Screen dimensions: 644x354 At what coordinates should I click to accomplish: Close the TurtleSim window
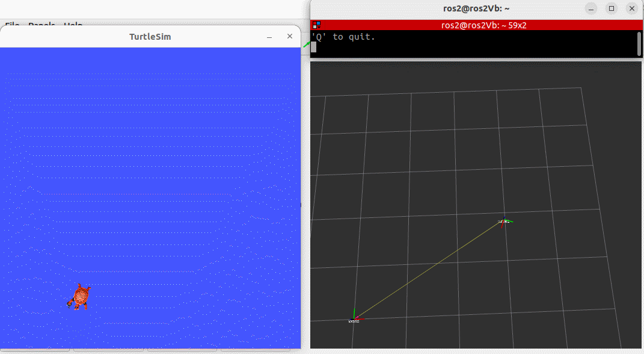[290, 36]
